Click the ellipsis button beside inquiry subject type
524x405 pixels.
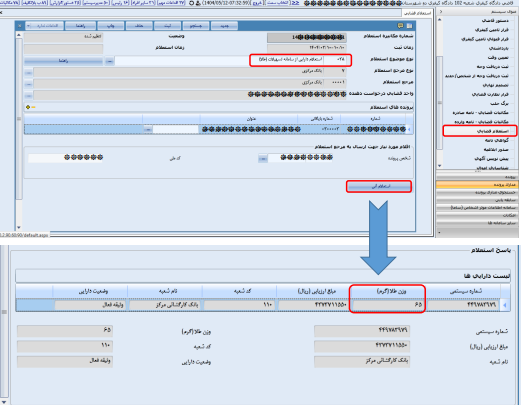point(109,61)
